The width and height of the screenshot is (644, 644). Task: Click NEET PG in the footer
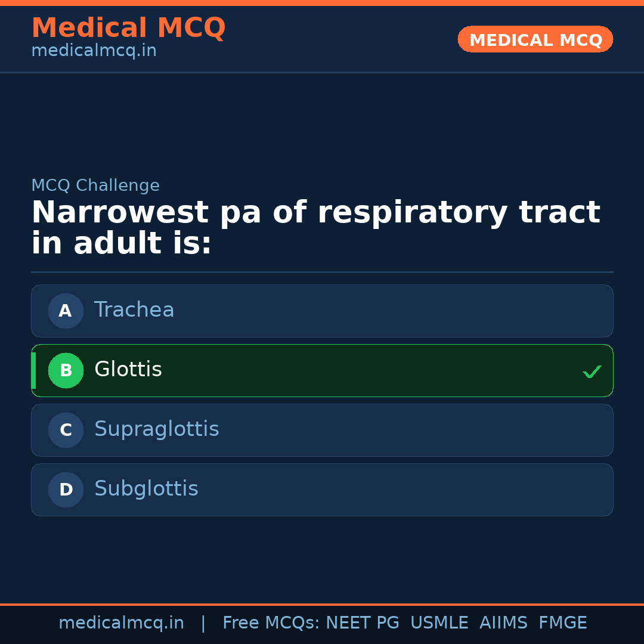(x=363, y=623)
